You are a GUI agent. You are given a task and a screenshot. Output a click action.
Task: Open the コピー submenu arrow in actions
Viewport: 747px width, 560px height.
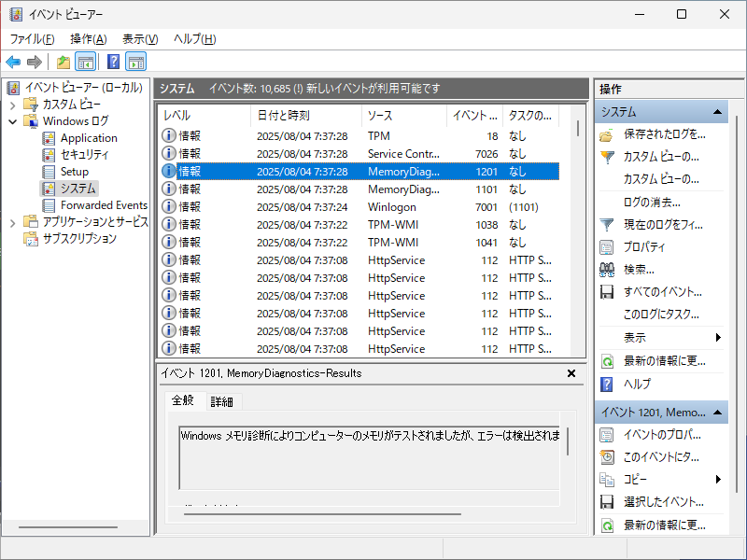tap(718, 480)
